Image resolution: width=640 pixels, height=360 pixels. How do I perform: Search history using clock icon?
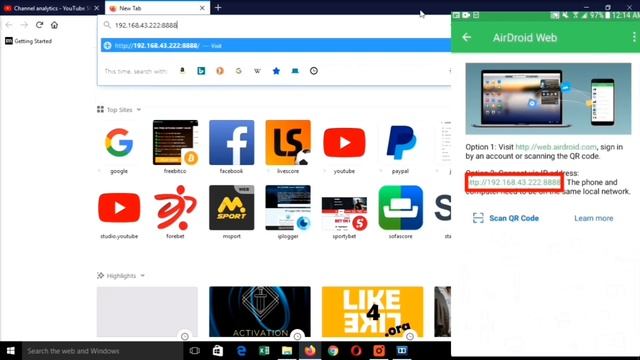click(x=313, y=71)
